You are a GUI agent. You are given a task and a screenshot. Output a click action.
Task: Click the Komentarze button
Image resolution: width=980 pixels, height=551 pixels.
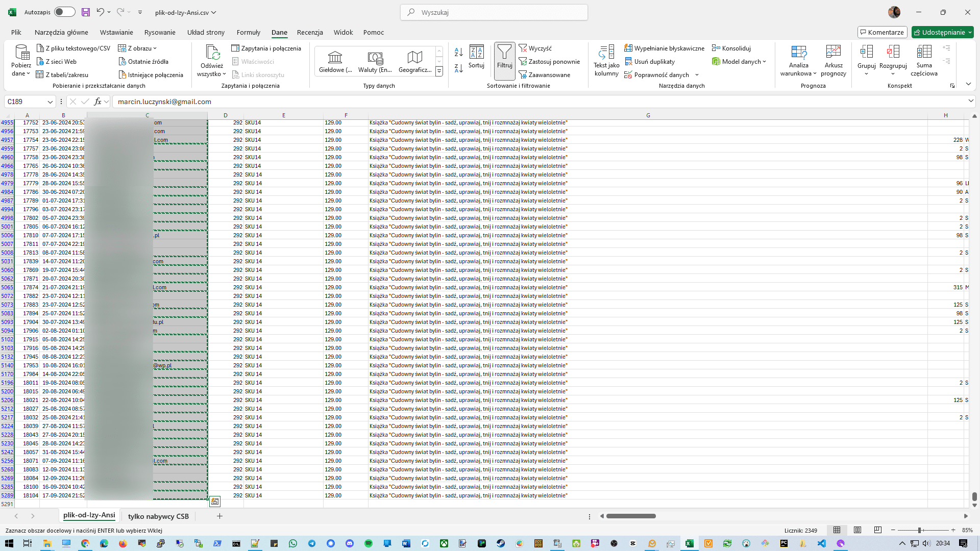(x=882, y=32)
